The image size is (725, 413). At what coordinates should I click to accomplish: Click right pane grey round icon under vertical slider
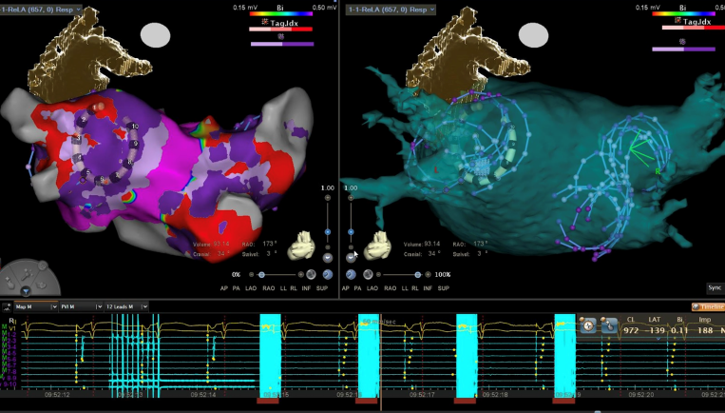coord(351,258)
